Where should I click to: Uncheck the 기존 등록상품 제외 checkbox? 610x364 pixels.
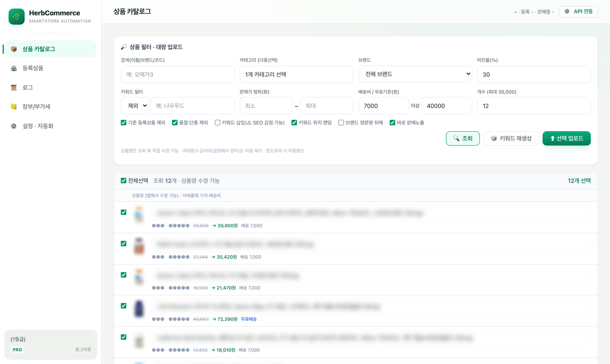[123, 123]
